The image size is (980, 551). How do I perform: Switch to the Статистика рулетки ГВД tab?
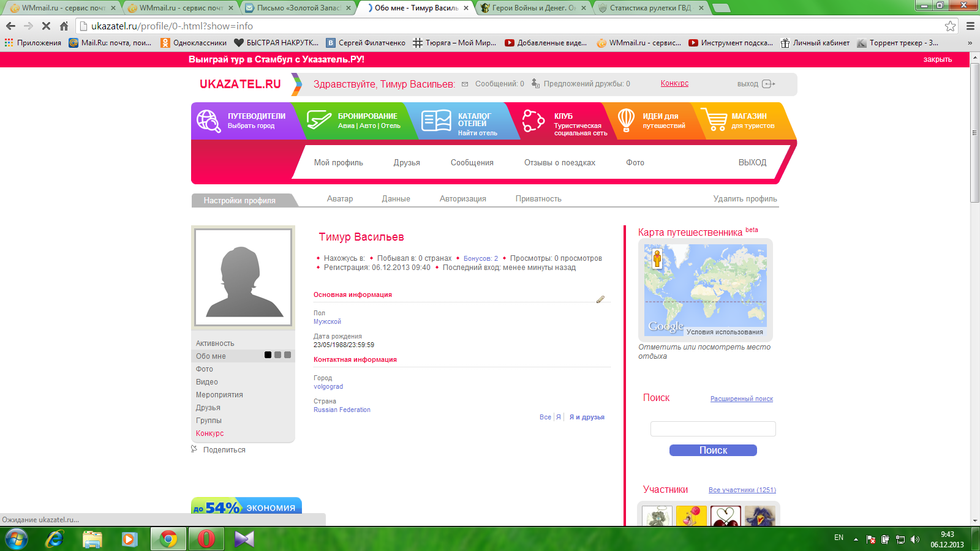650,8
